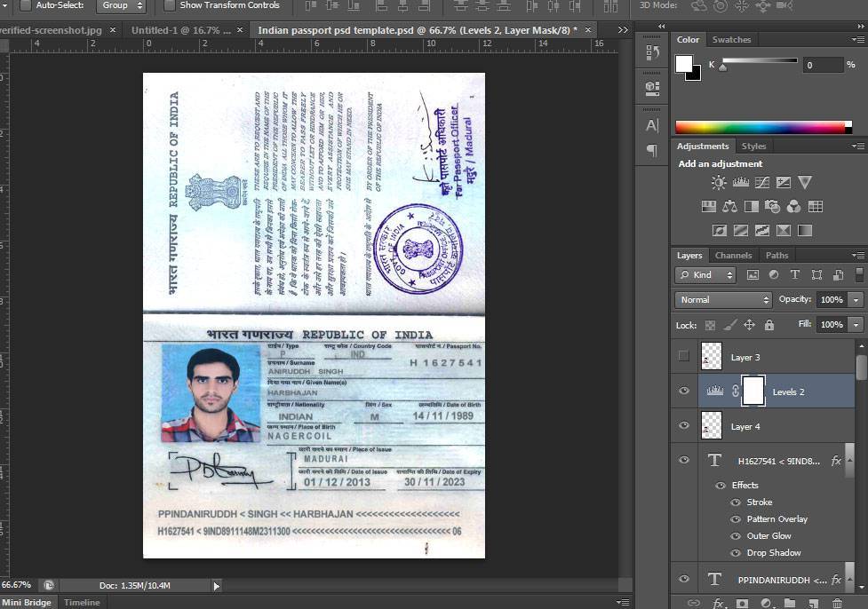Open status bar Doc info arrow menu
This screenshot has width=868, height=609.
click(217, 586)
